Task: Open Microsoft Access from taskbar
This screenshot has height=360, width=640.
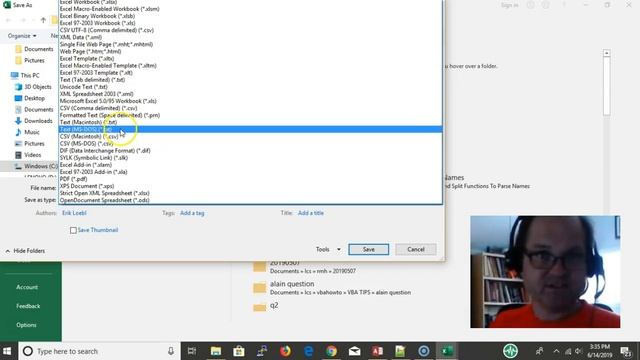Action: (x=378, y=351)
